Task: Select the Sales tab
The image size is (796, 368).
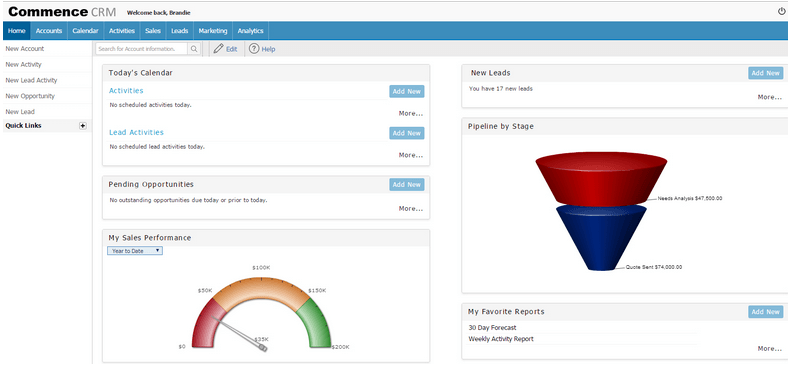Action: click(x=153, y=30)
